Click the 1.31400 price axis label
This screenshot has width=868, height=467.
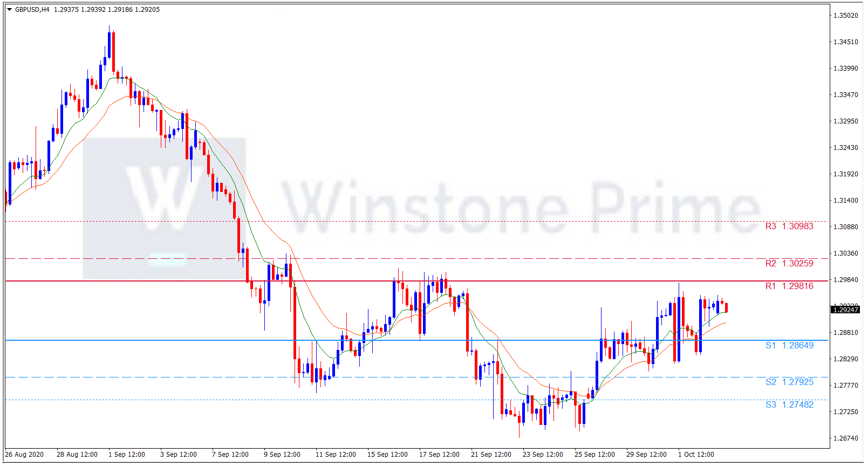point(845,201)
